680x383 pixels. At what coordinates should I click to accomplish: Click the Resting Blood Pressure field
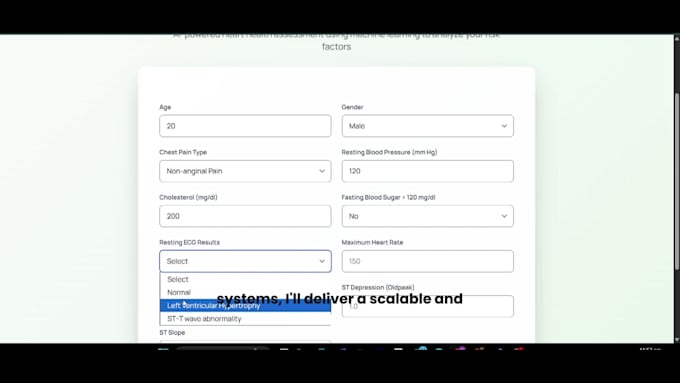428,171
